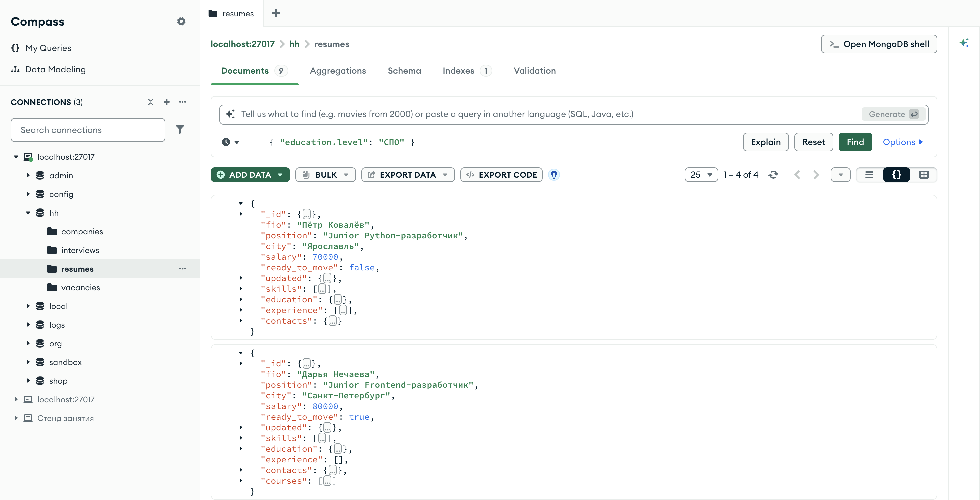Focus the Search connections field
Image resolution: width=980 pixels, height=500 pixels.
click(88, 130)
